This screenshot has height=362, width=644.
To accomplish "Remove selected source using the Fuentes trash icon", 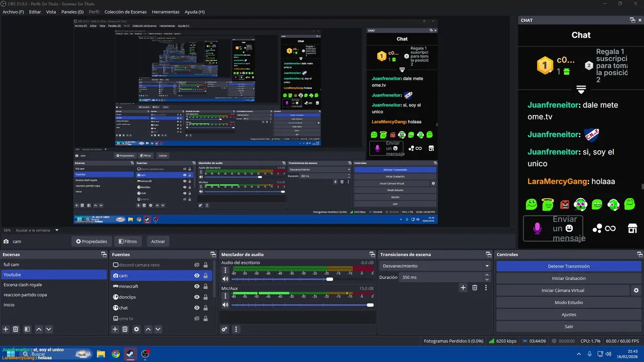I will [125, 329].
